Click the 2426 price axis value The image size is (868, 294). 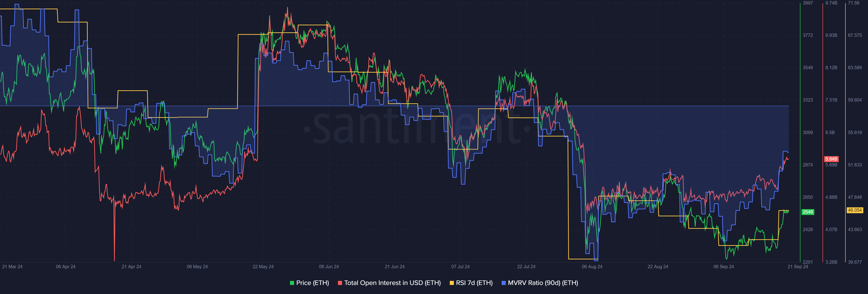808,230
